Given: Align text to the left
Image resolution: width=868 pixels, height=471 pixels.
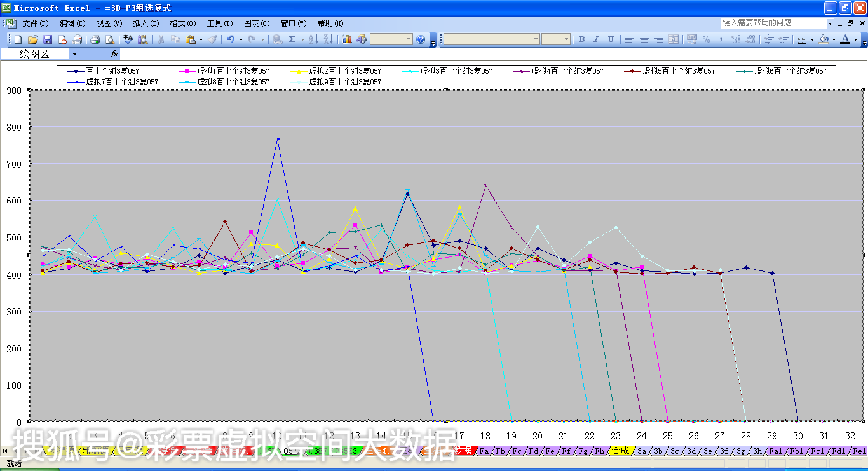Looking at the screenshot, I should [x=629, y=39].
